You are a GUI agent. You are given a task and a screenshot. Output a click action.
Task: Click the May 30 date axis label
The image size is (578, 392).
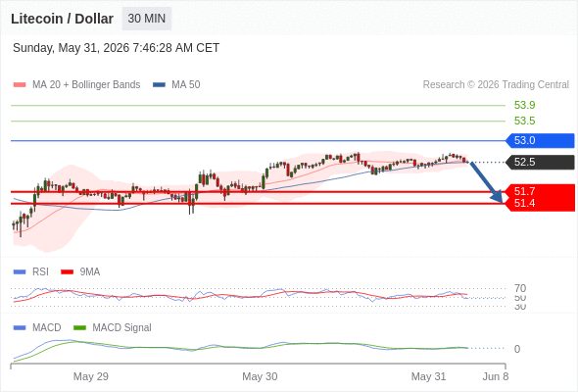pyautogui.click(x=260, y=376)
